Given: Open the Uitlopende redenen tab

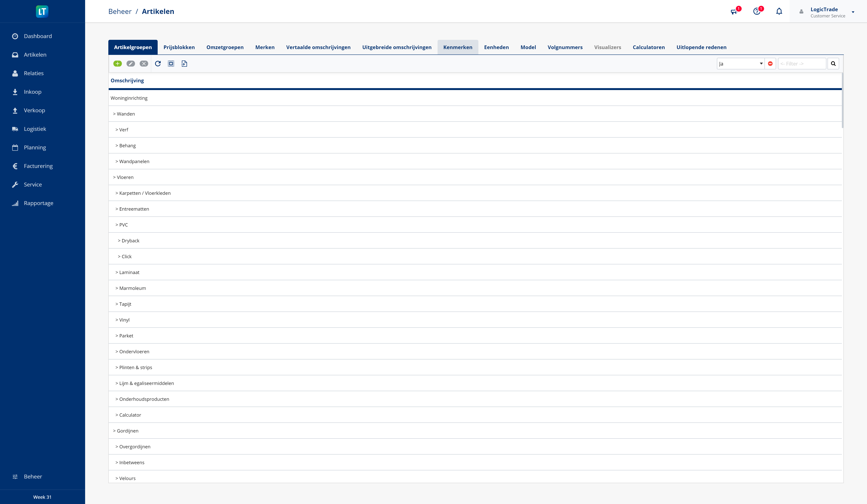Looking at the screenshot, I should (701, 47).
